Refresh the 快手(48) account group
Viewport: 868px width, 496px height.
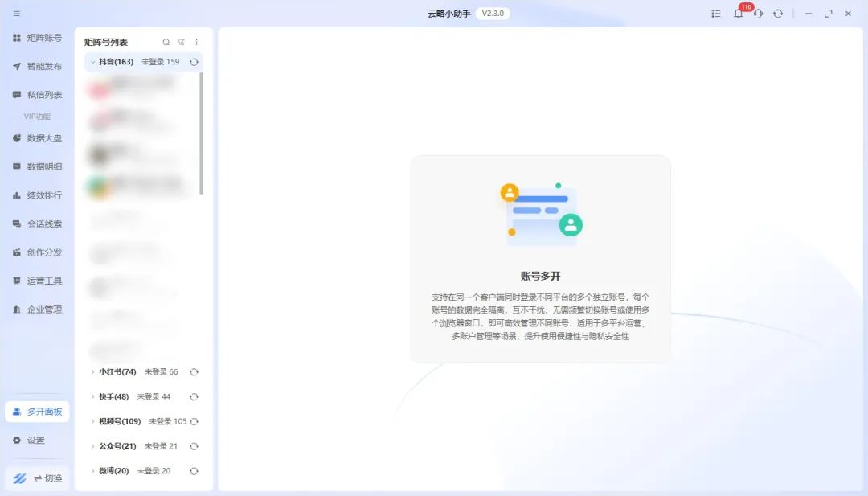click(194, 397)
